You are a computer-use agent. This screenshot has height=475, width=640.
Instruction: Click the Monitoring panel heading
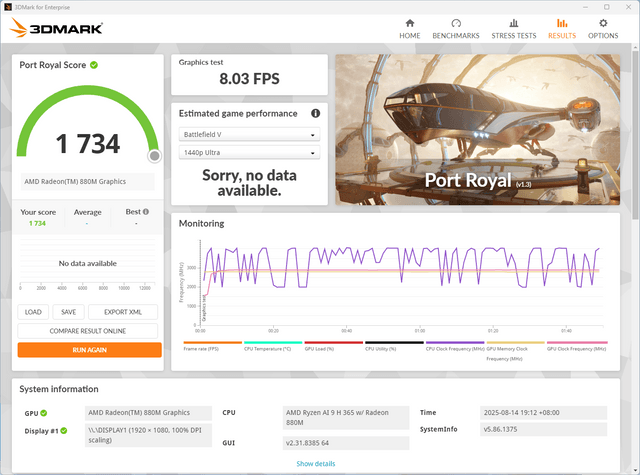202,223
